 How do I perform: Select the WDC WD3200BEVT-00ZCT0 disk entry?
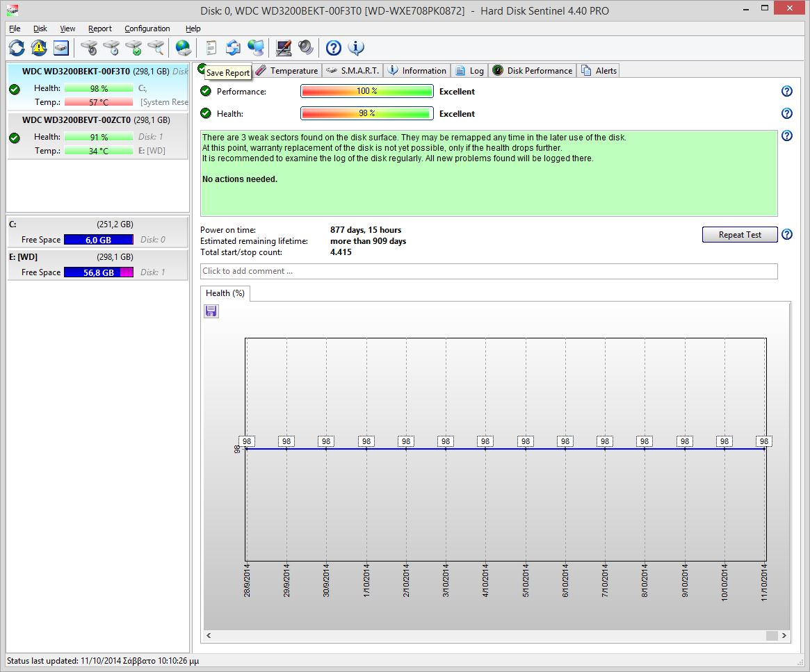[98, 136]
